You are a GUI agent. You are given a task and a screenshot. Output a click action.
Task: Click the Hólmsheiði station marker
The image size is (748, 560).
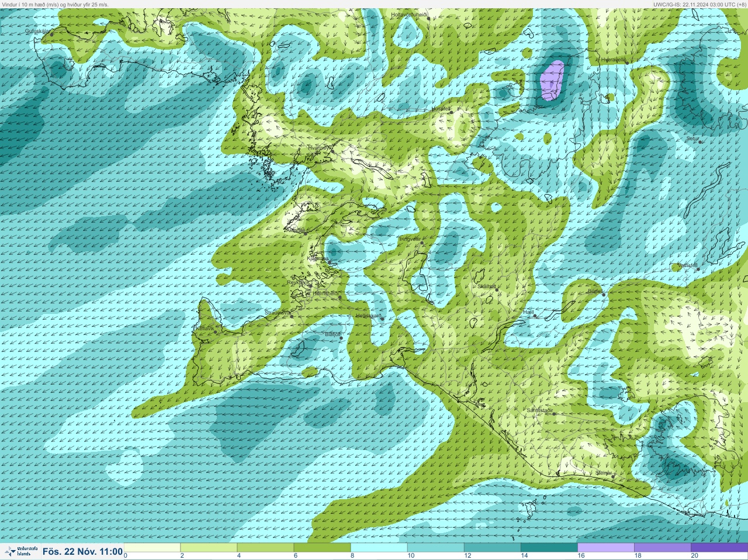point(340,297)
